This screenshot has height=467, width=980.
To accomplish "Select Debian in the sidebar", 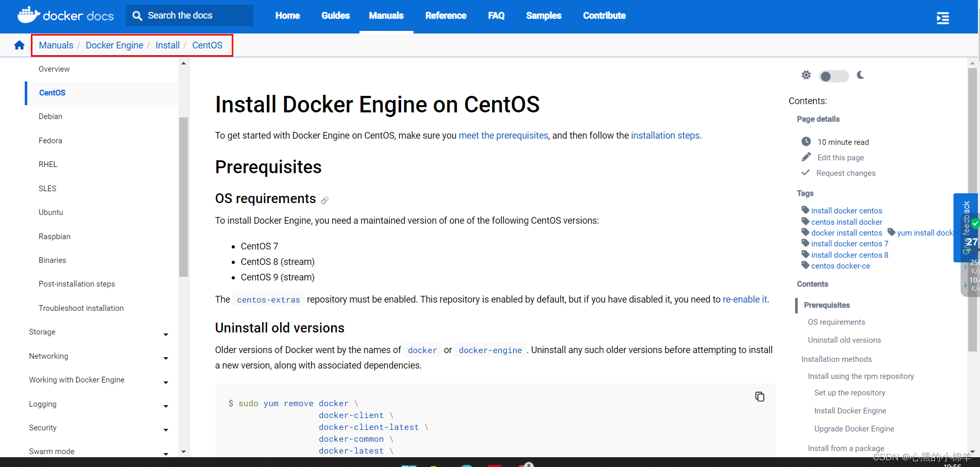I will pos(50,116).
